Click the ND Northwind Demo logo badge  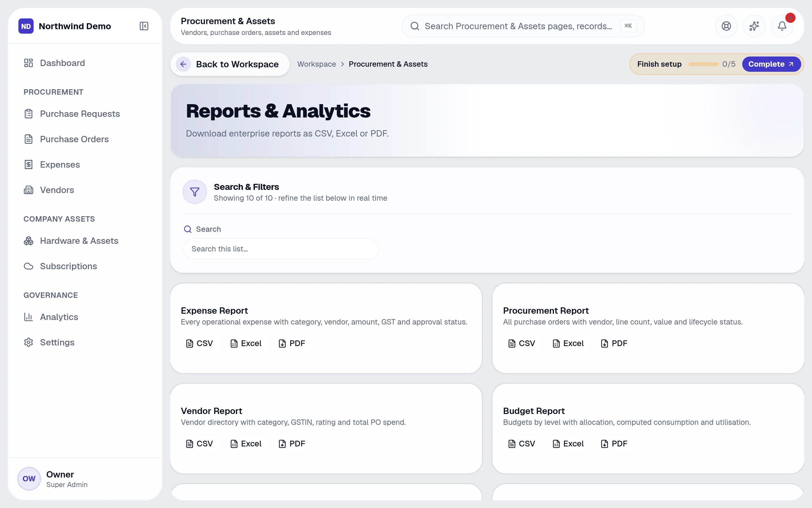(x=26, y=26)
